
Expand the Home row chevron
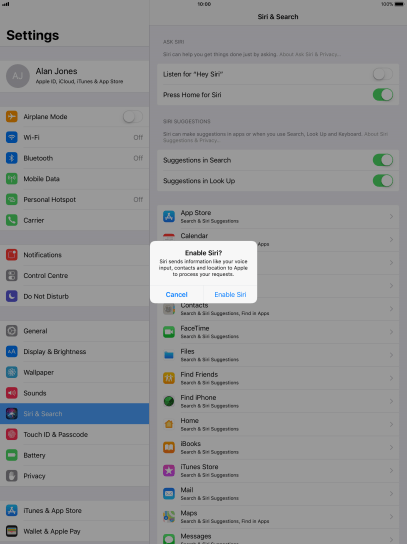[x=391, y=424]
